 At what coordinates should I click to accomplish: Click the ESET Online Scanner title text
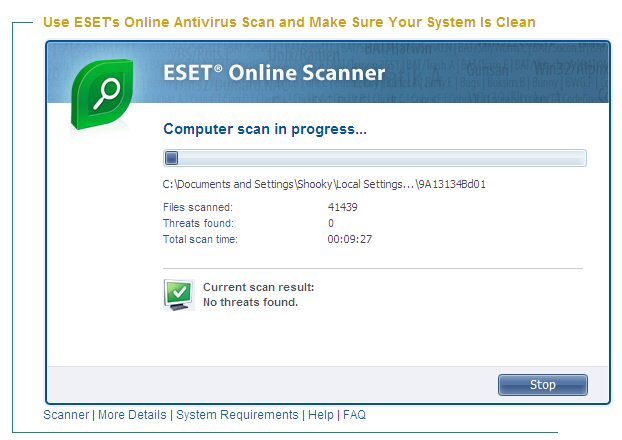273,73
